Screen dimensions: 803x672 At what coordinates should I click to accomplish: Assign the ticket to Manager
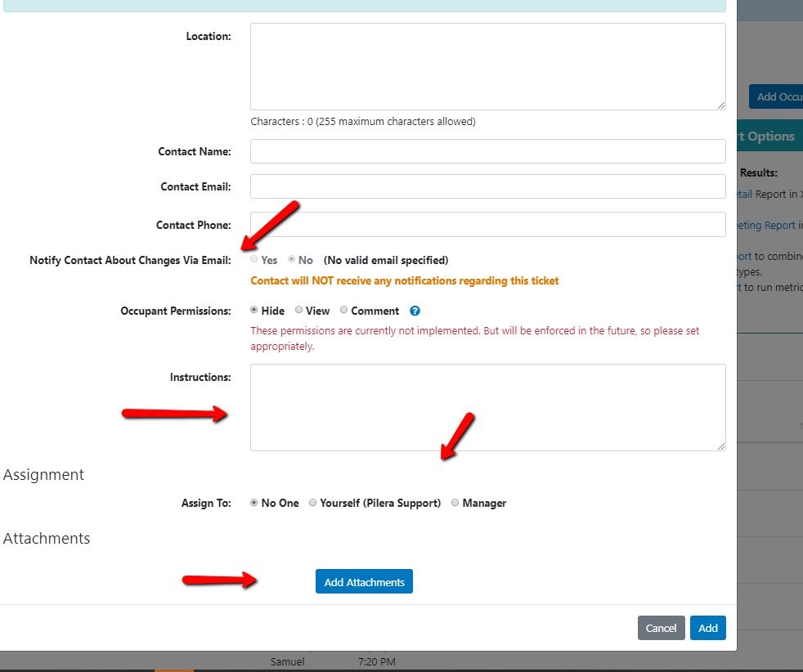(x=455, y=503)
